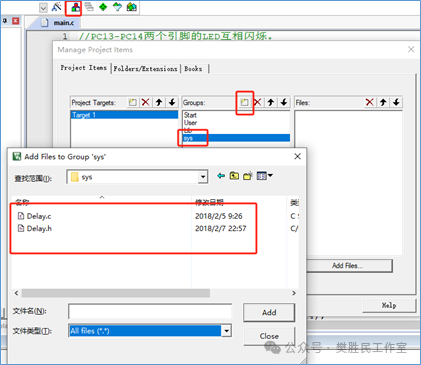This screenshot has width=421, height=365.
Task: Click the Manage Multi-Project Workspace icon
Action: (89, 7)
